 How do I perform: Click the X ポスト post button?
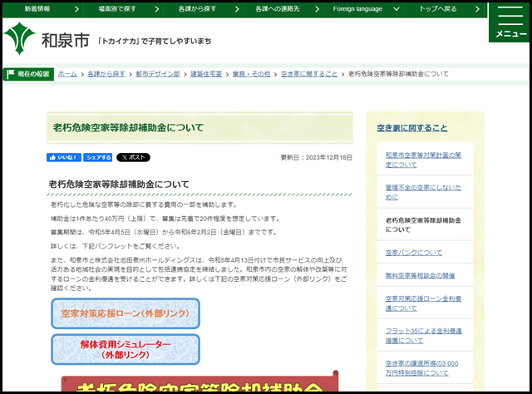tap(134, 157)
